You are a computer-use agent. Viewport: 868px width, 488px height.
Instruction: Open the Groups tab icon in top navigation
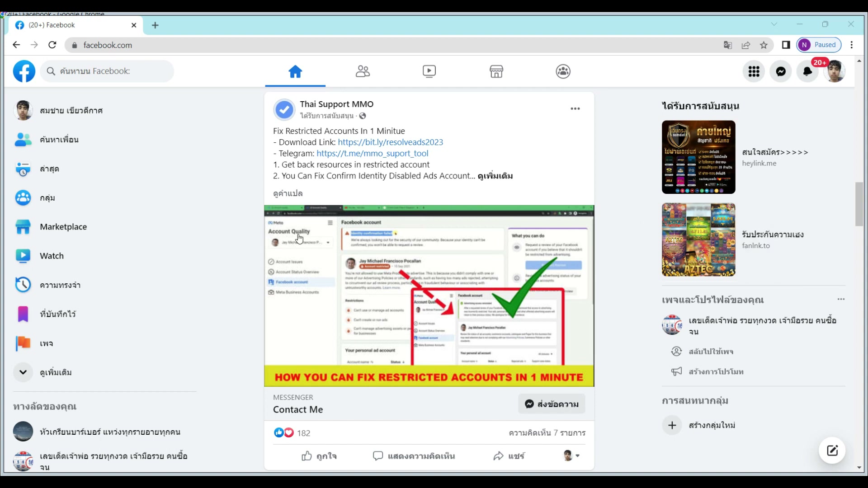[563, 71]
